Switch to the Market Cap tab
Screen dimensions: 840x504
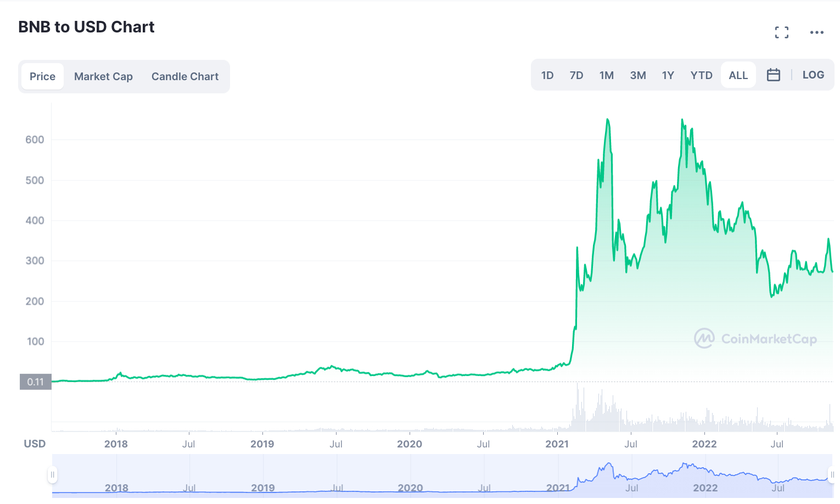(x=104, y=76)
